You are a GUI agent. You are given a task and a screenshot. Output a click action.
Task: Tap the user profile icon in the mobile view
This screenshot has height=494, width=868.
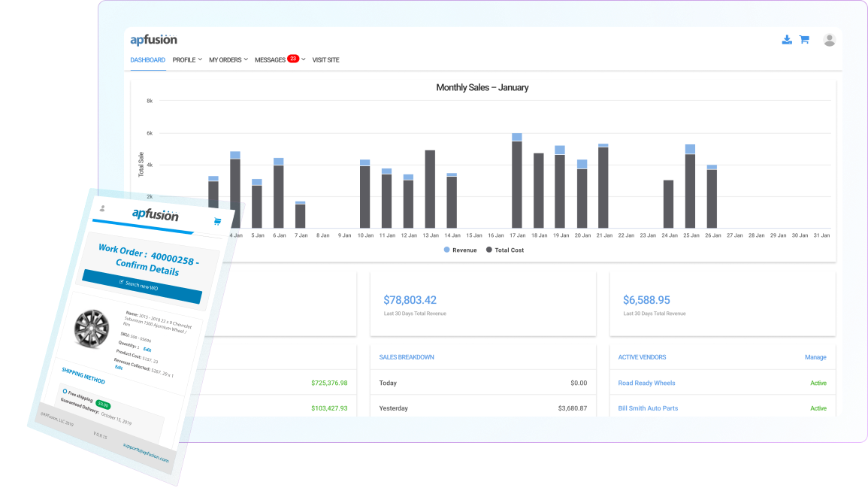tap(102, 208)
